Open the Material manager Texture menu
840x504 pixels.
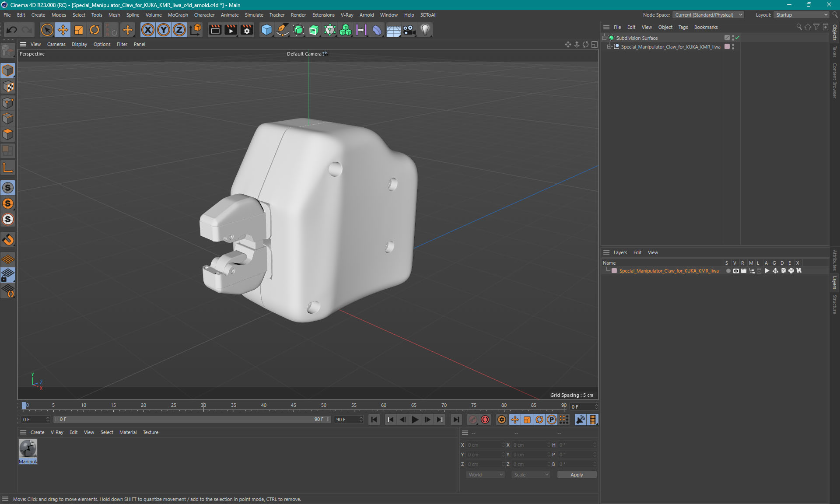click(x=150, y=432)
